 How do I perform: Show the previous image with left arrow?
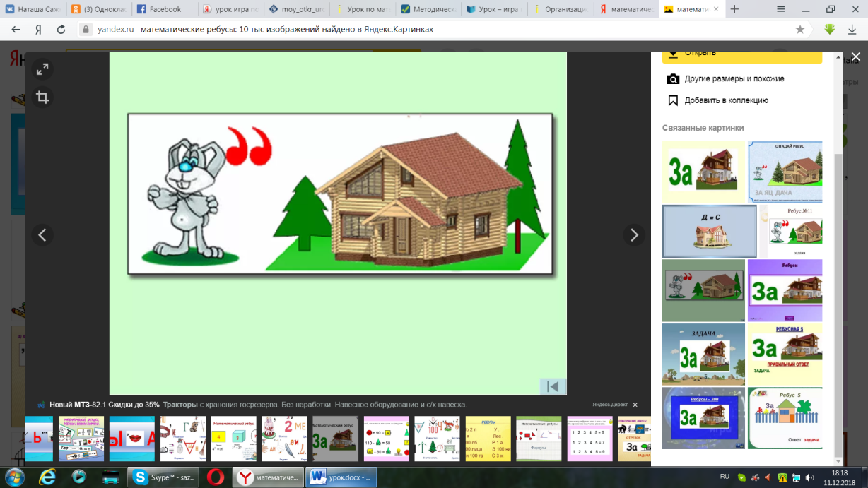(x=42, y=234)
